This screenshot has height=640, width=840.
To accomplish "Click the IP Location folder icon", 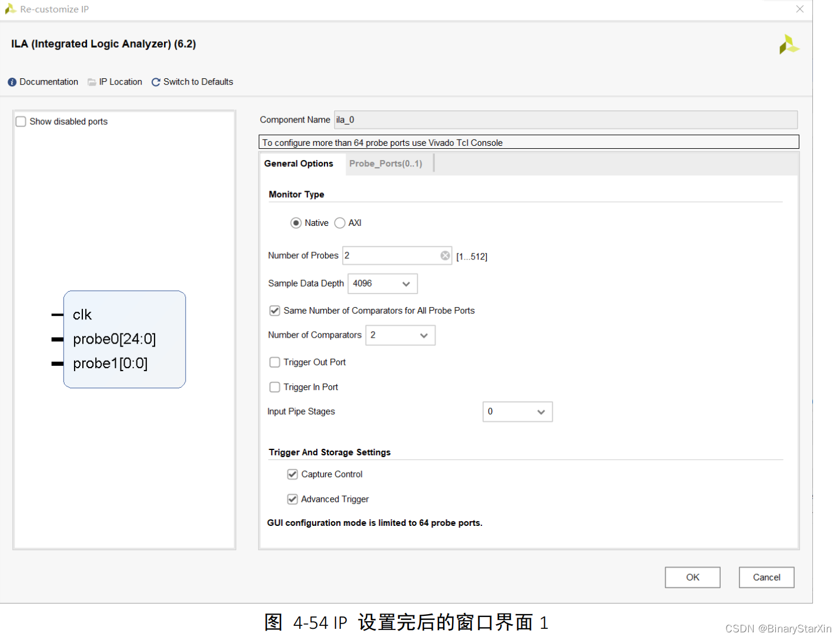I will [92, 82].
